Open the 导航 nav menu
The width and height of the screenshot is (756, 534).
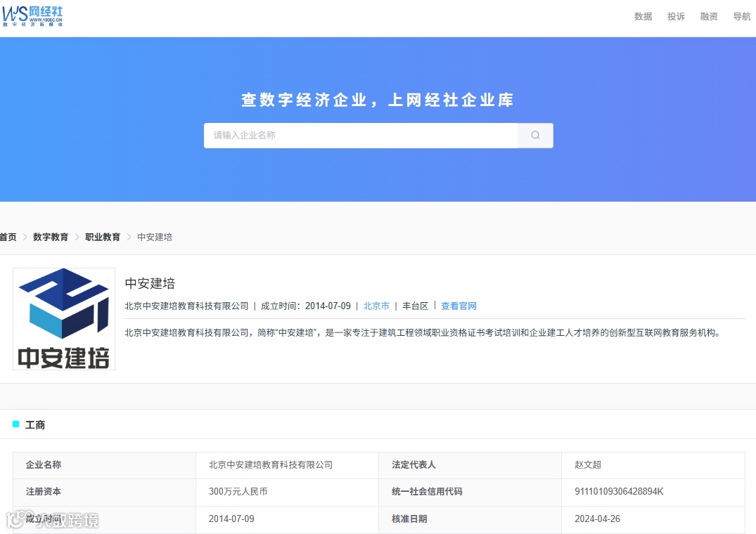pyautogui.click(x=741, y=16)
